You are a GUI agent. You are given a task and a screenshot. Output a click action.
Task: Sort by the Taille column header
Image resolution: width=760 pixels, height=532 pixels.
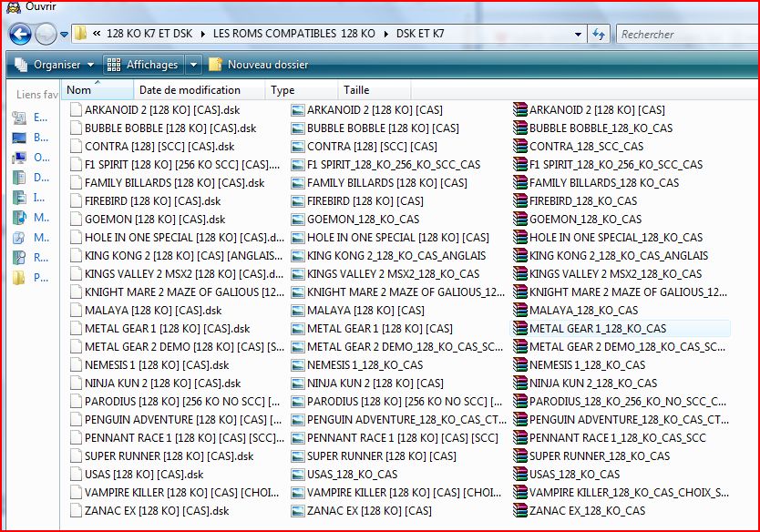(x=375, y=90)
